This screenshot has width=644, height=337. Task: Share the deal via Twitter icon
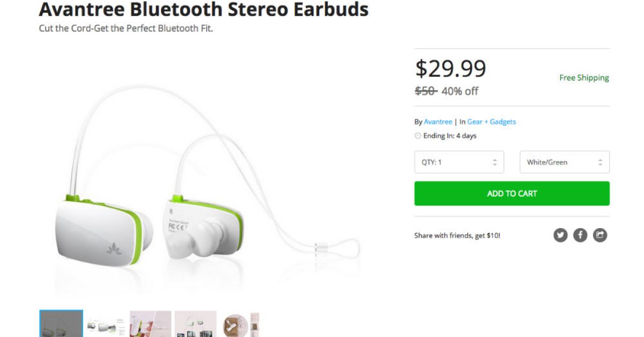point(560,235)
